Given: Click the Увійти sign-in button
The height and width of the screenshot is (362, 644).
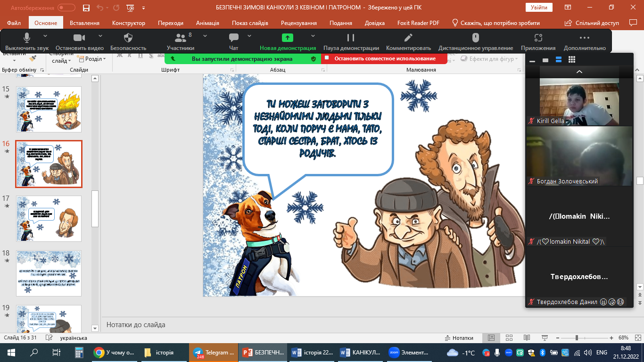Looking at the screenshot, I should pos(539,8).
